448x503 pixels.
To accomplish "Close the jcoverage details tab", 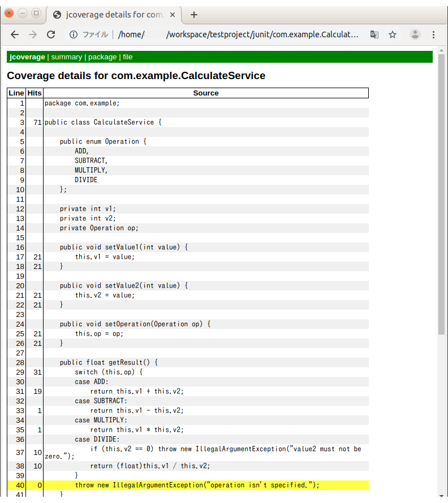I will click(173, 15).
